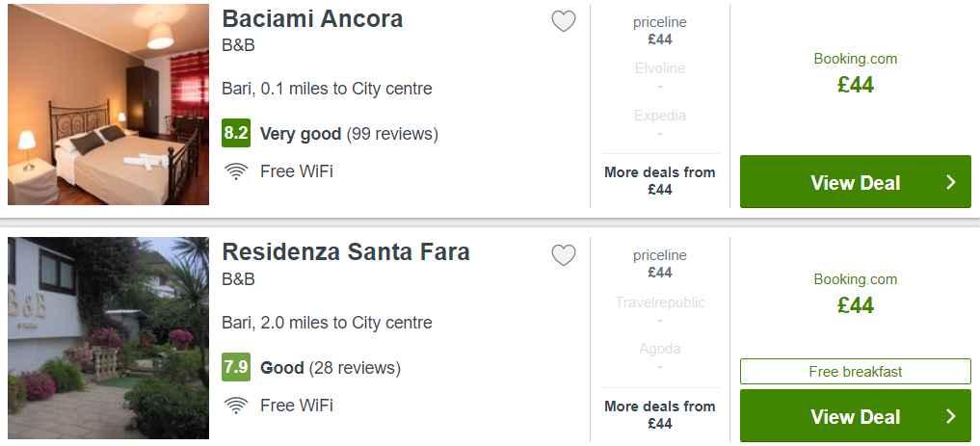
Task: View Deal for Baciami Ancora
Action: point(855,182)
